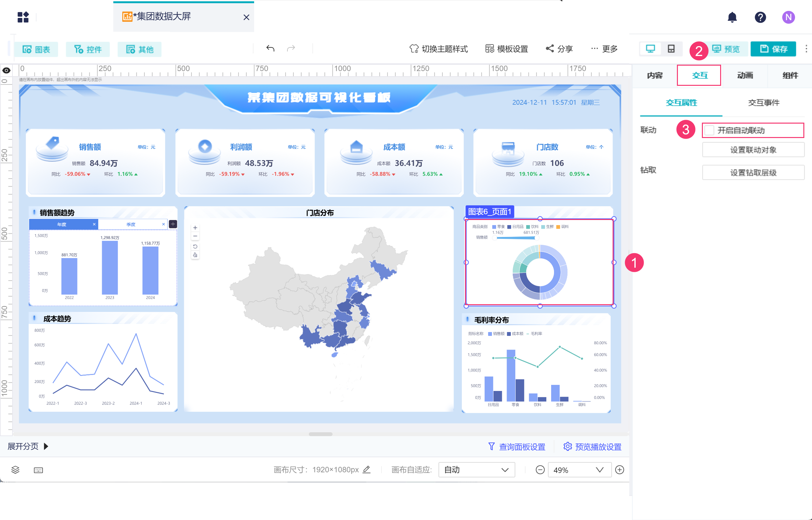
Task: Toggle canvas visibility eye icon
Action: (6, 70)
